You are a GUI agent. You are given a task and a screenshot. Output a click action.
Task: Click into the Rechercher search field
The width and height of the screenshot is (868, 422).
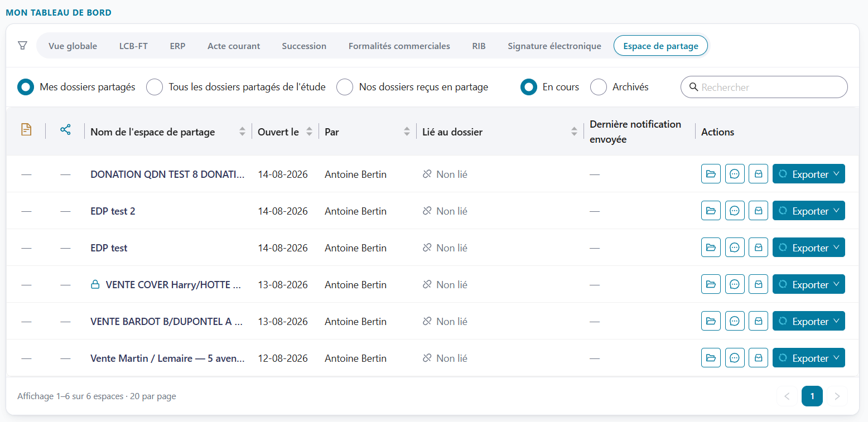point(764,87)
